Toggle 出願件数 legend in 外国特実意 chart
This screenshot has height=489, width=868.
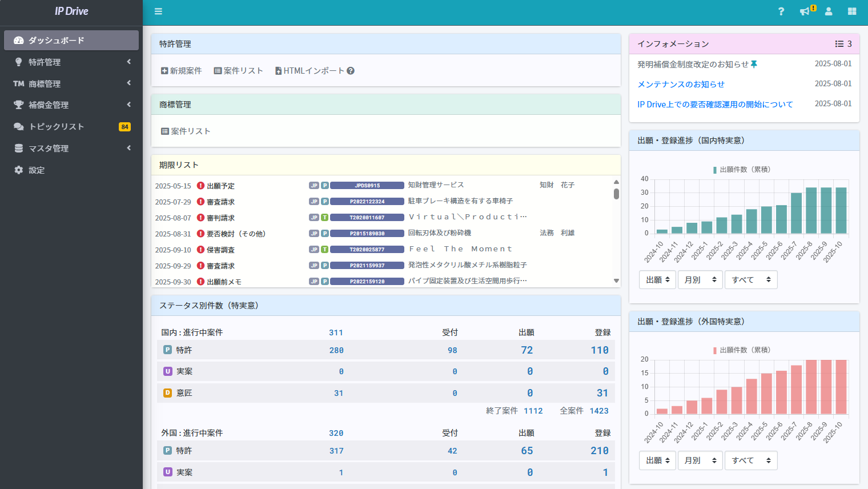point(741,350)
